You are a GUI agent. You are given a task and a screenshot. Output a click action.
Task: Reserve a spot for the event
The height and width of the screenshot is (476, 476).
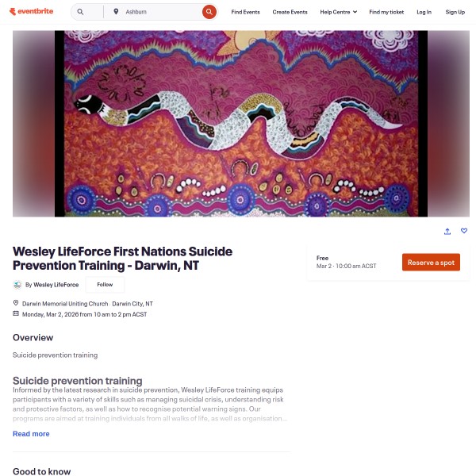point(431,263)
